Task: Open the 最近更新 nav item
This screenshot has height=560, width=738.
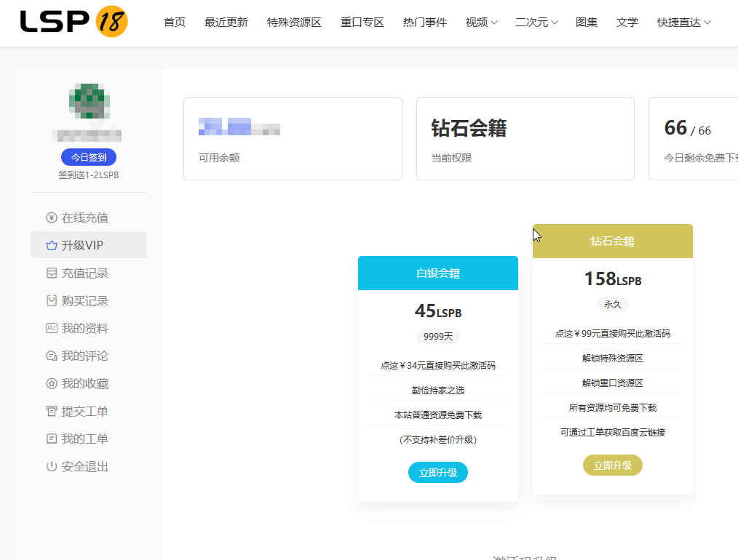Action: point(226,22)
